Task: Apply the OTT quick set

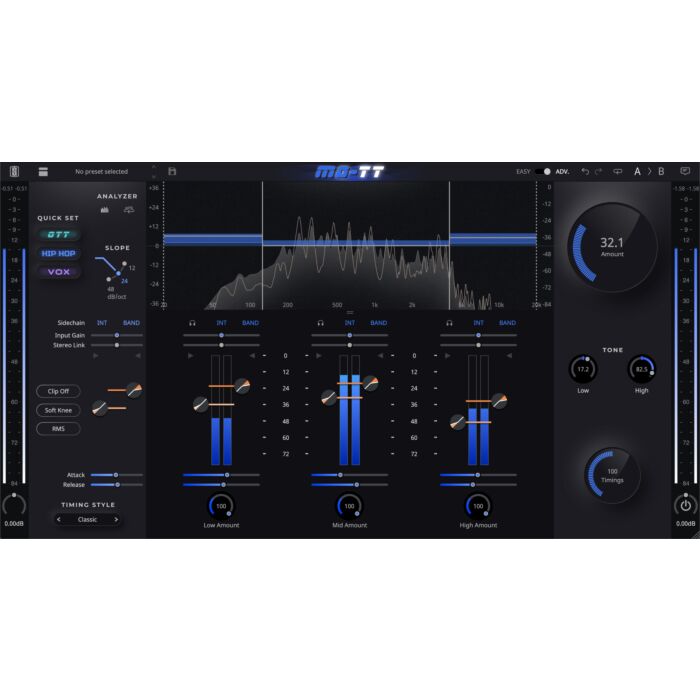Action: click(x=58, y=234)
